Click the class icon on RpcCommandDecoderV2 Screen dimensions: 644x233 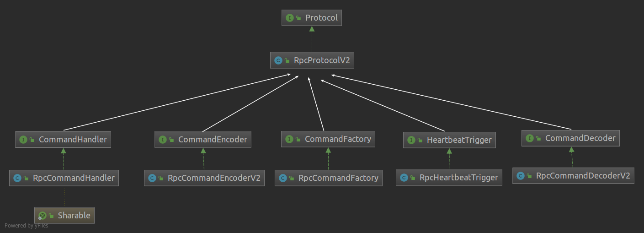(521, 175)
